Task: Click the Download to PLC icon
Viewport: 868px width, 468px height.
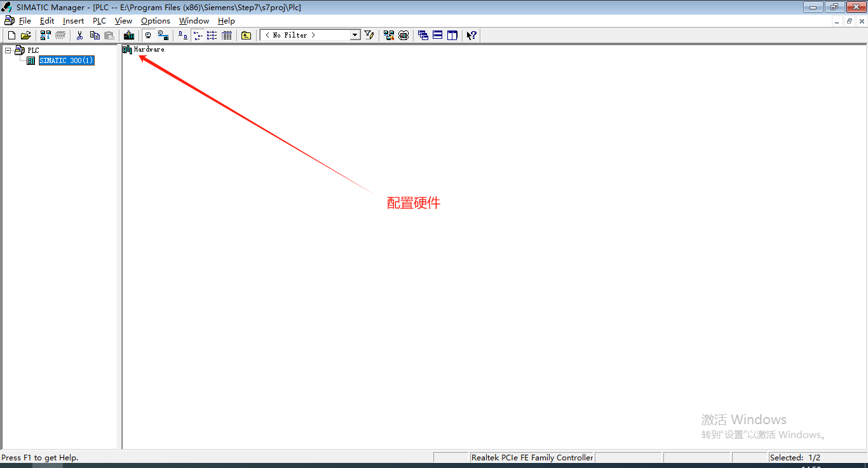Action: point(129,36)
